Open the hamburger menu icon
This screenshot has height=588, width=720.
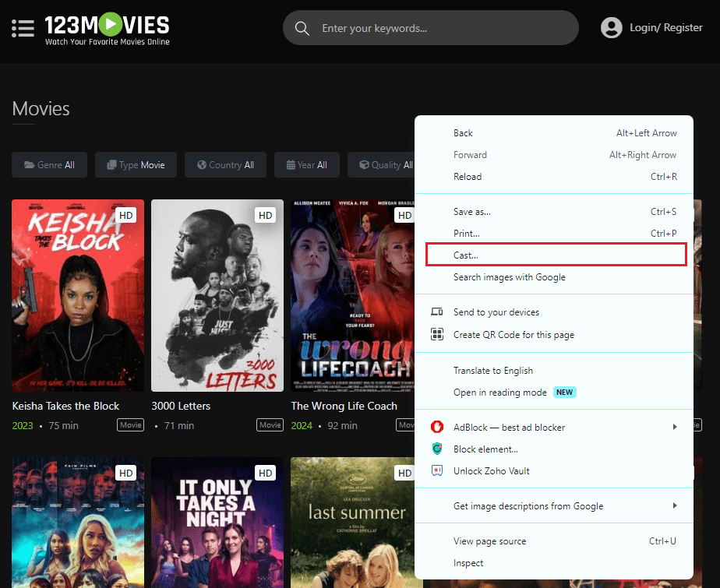(23, 29)
